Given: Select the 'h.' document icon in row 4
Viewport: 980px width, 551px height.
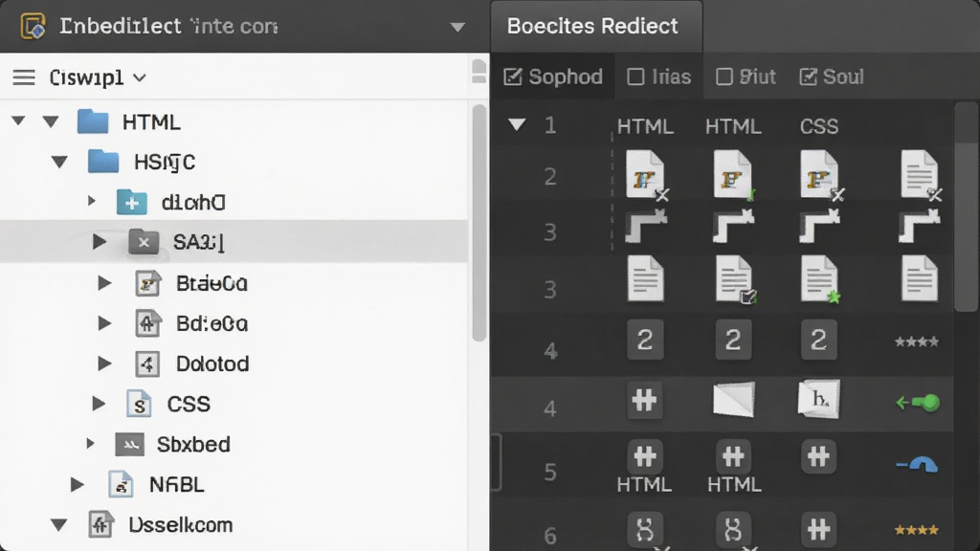Looking at the screenshot, I should tap(819, 399).
